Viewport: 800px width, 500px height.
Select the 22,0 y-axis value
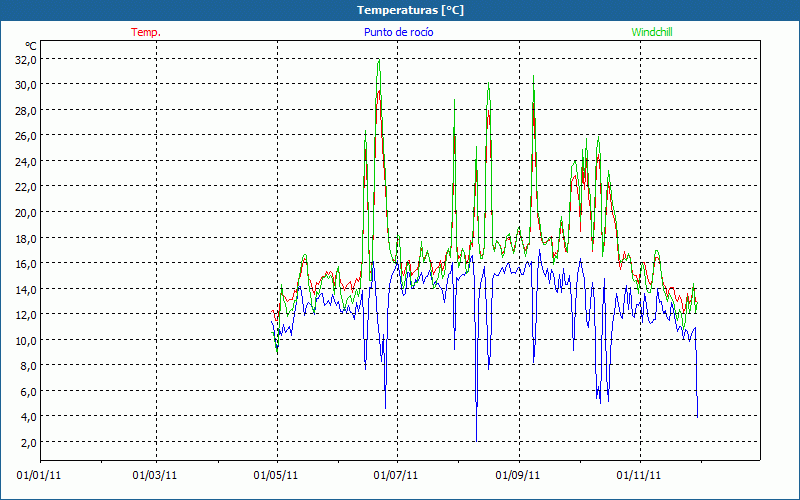[26, 187]
